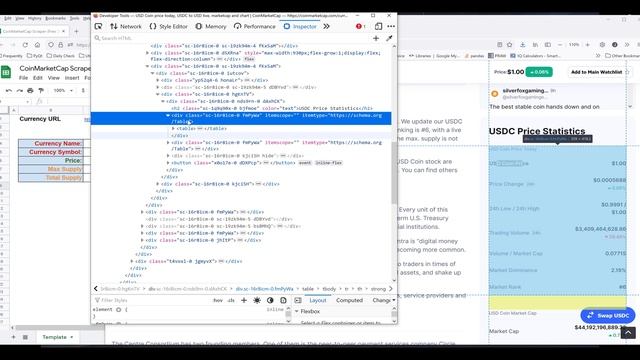Switch to the Memory panel tab
Image resolution: width=640 pixels, height=360 pixels.
211,26
